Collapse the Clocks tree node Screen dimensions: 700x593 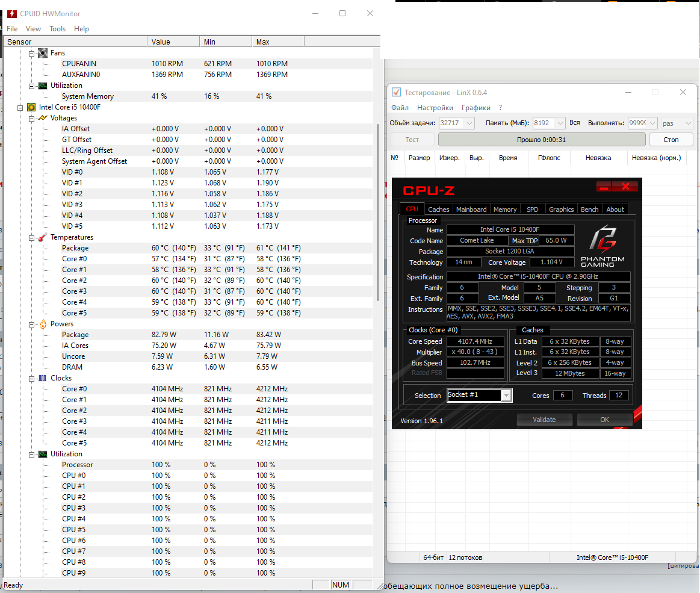[32, 378]
